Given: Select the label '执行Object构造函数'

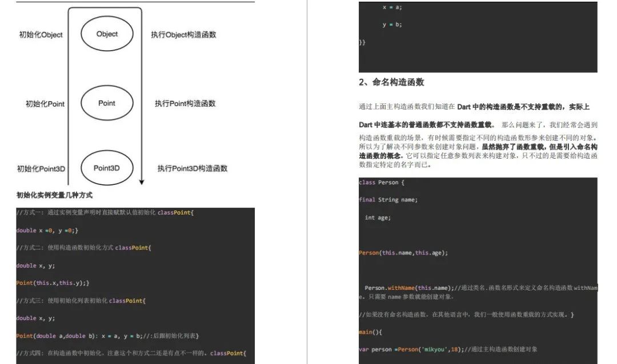Looking at the screenshot, I should coord(184,35).
